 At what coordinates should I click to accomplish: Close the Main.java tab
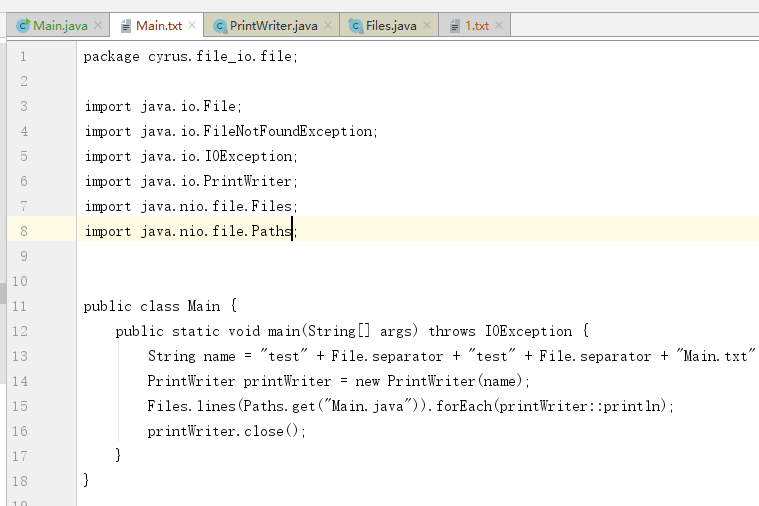tap(98, 25)
